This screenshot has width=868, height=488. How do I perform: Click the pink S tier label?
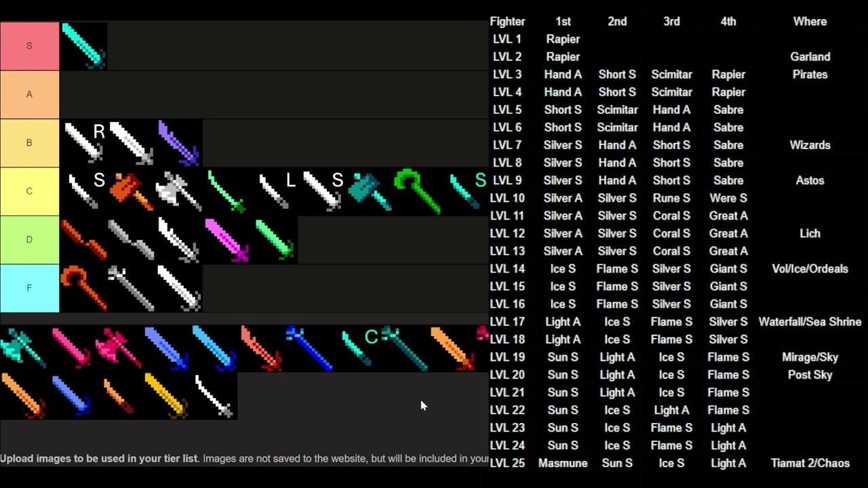point(29,45)
